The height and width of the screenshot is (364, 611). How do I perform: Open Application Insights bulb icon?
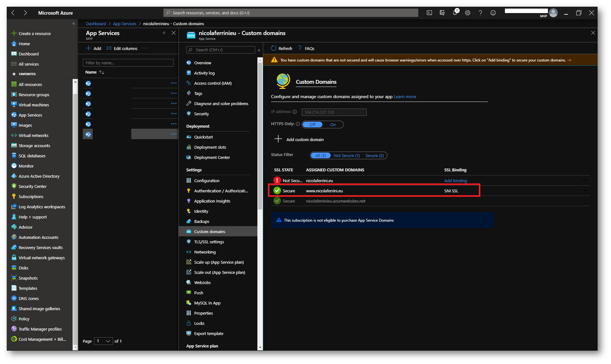coord(189,201)
